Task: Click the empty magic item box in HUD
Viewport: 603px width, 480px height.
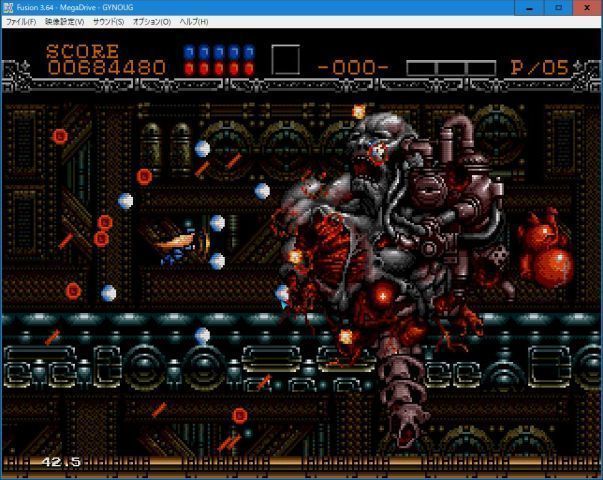Action: (x=285, y=60)
